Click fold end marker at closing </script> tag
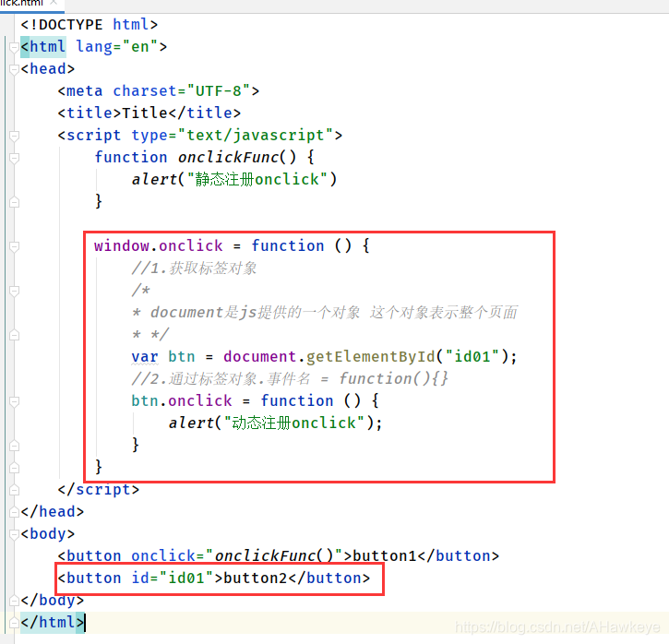 [x=14, y=490]
